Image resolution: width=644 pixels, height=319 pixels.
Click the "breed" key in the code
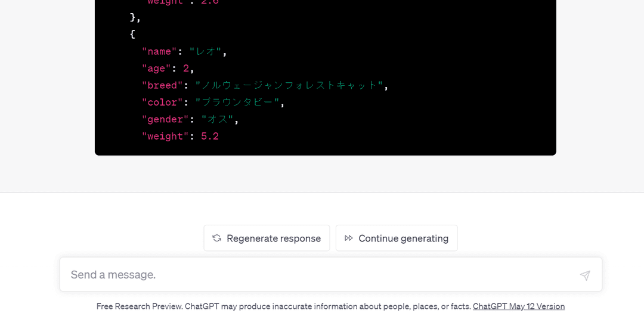(162, 85)
